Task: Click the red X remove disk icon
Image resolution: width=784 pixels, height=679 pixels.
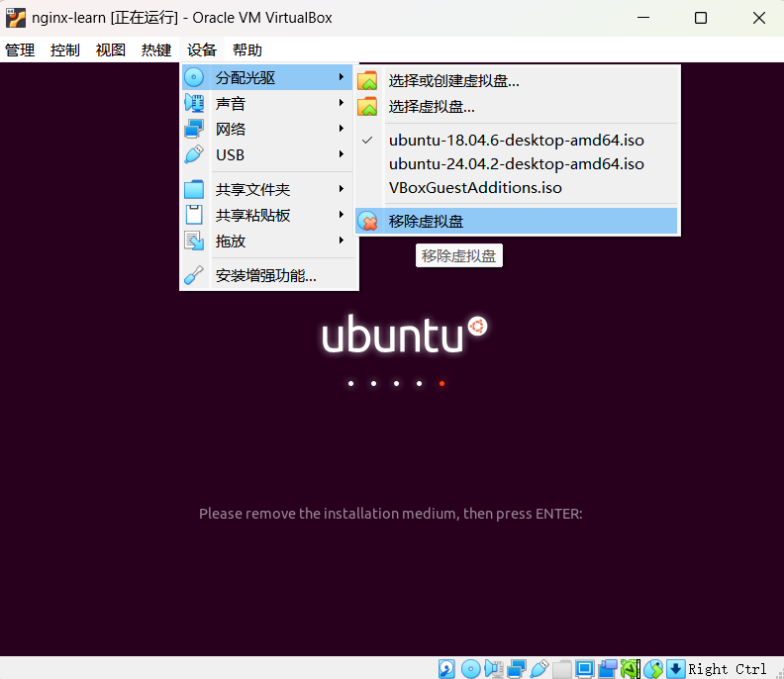Action: [x=367, y=221]
